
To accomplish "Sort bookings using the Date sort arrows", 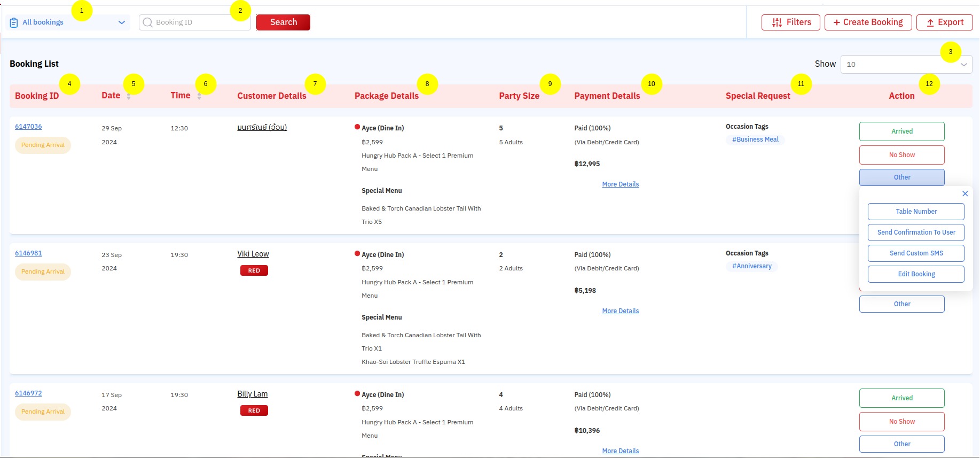I will (x=129, y=96).
